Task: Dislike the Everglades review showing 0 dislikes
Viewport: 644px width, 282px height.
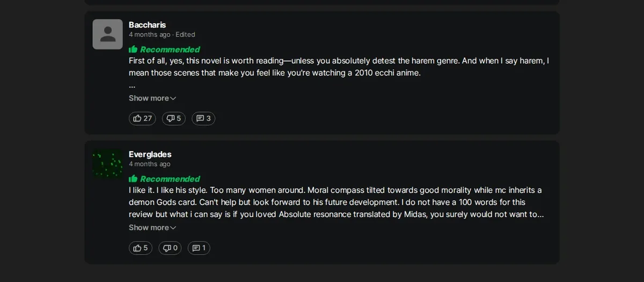Action: pyautogui.click(x=170, y=248)
